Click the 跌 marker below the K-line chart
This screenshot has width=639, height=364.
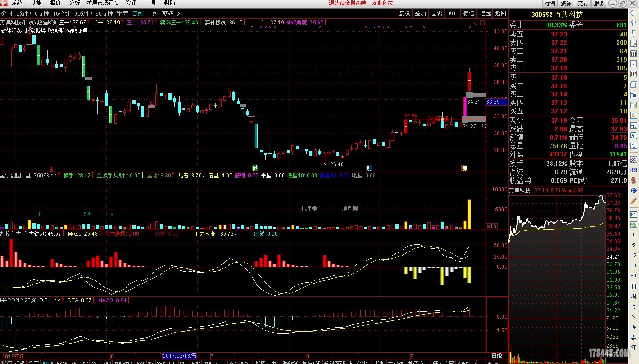tap(255, 168)
